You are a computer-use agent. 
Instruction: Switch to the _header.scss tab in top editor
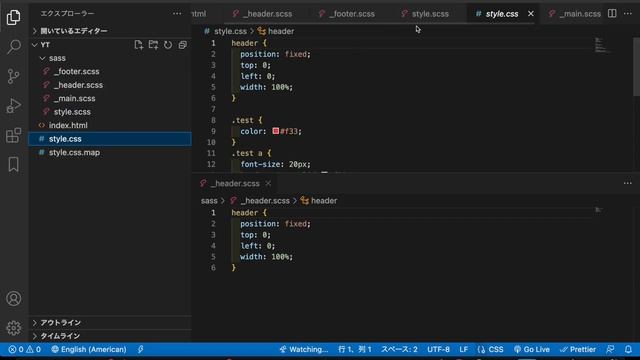click(263, 14)
